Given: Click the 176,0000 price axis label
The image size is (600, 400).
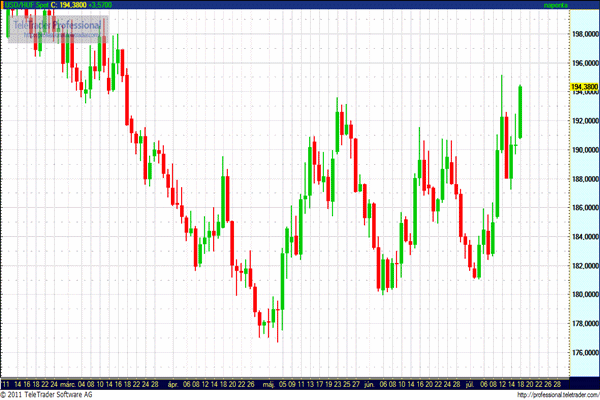Looking at the screenshot, I should click(585, 353).
